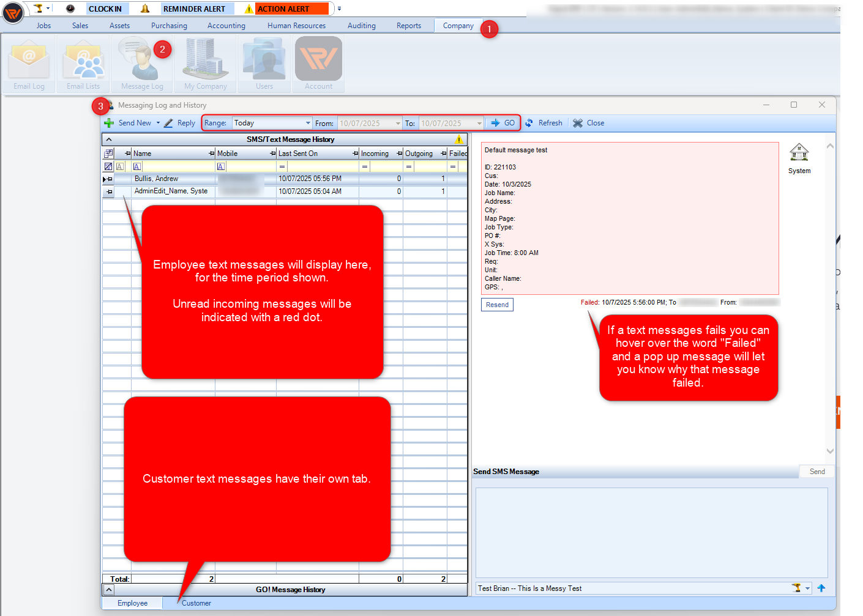Open the Email Lists tool
Viewport: 863px width, 616px height.
(83, 64)
